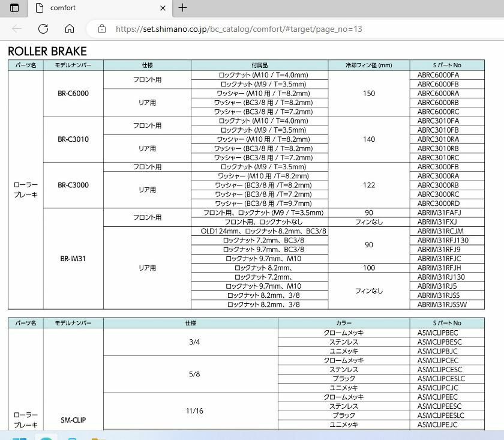Click part number ASMCLIPBEC
Viewport: 504px width, 440px height.
(437, 333)
